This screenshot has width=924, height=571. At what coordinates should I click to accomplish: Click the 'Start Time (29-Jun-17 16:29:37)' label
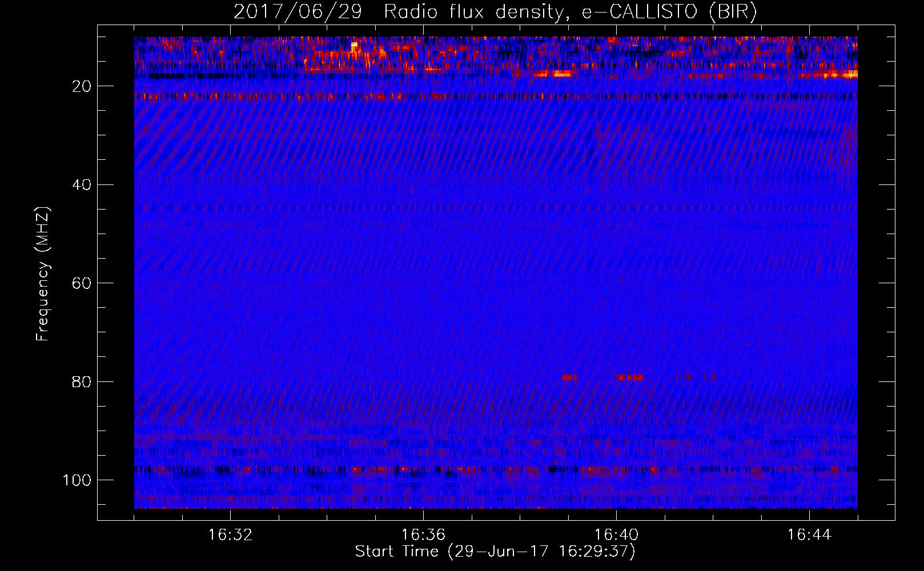point(495,552)
